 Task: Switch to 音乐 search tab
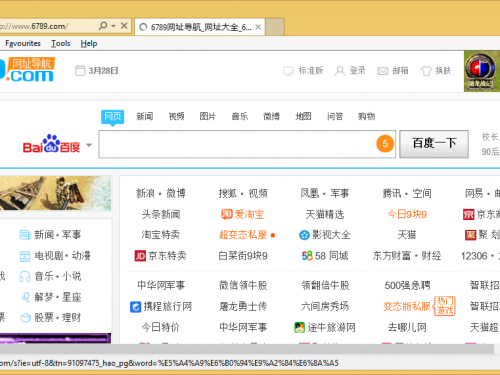click(x=240, y=116)
